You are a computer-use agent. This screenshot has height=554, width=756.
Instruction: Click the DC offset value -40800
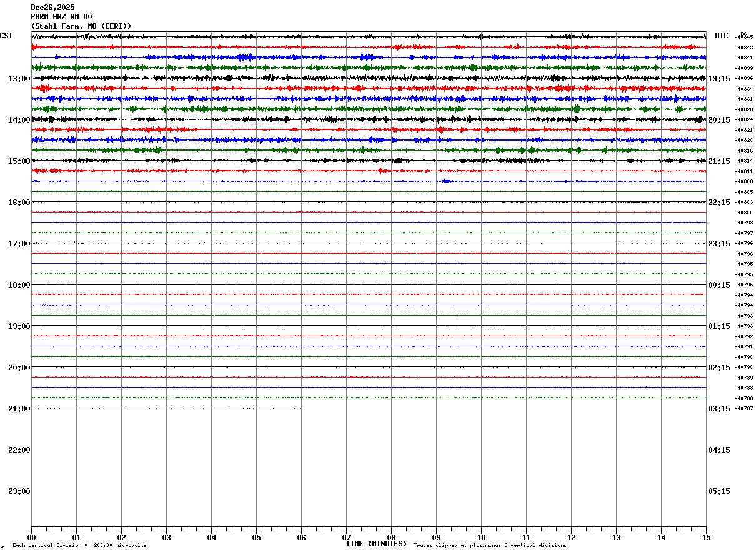(744, 213)
